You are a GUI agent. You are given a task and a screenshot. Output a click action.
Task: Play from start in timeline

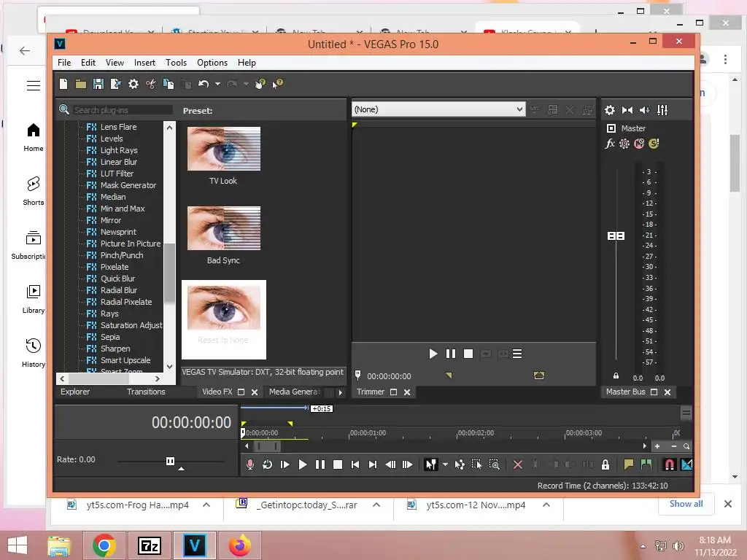[x=285, y=464]
